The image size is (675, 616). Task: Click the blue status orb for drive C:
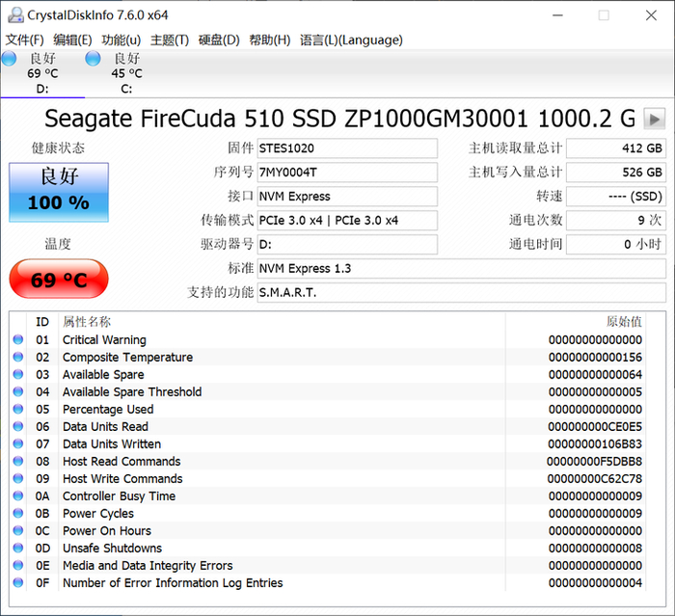coord(93,59)
